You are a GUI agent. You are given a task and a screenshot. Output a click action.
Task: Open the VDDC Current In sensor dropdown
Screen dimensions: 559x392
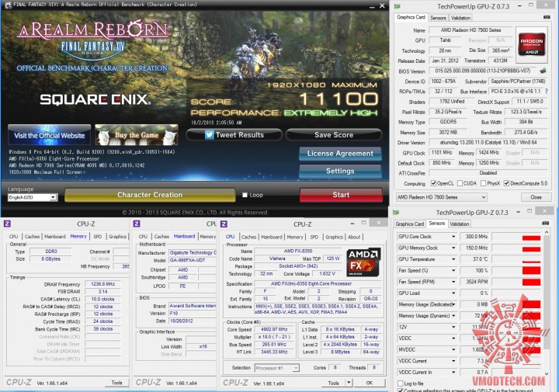point(453,373)
